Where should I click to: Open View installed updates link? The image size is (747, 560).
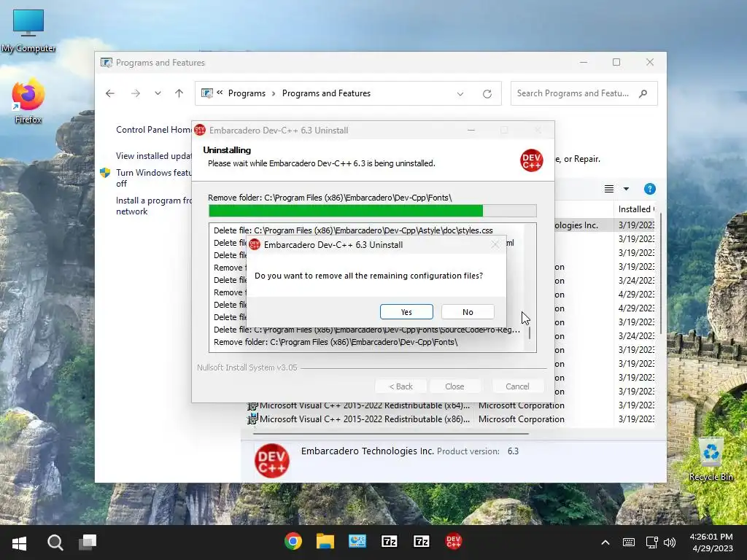[x=153, y=156]
